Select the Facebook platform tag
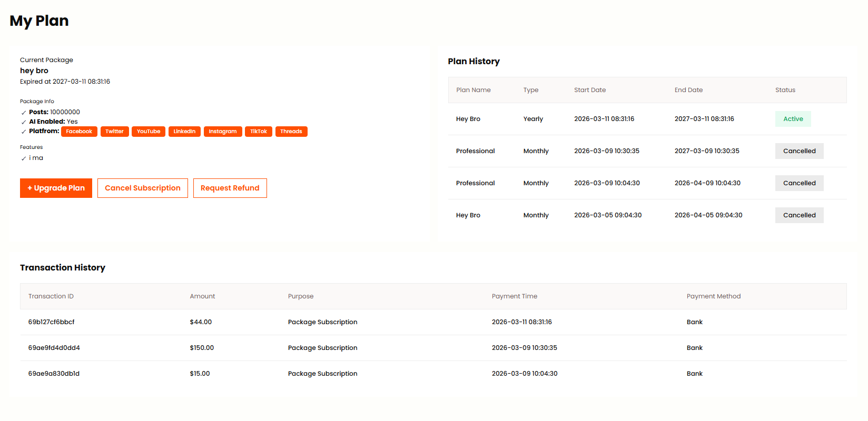868x421 pixels. (79, 132)
